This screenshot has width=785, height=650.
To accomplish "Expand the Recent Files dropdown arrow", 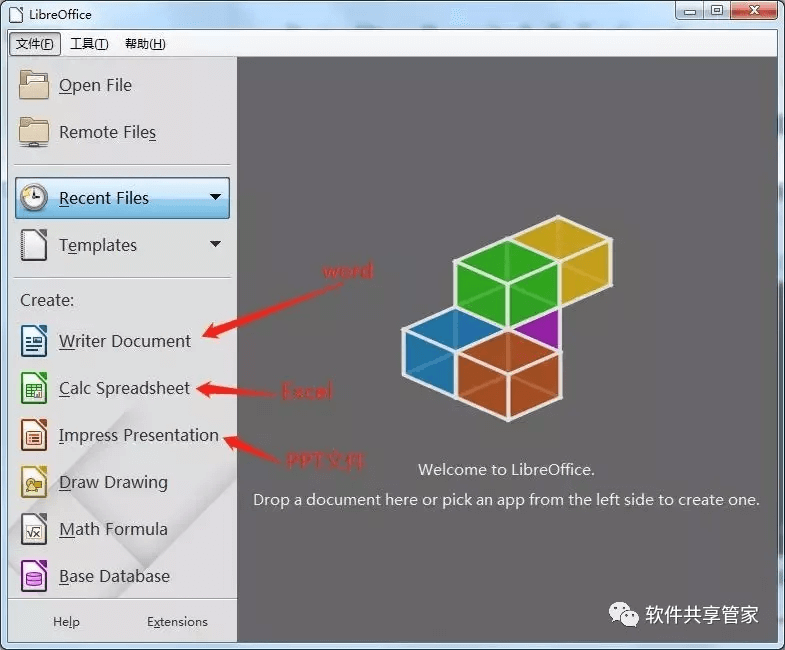I will [x=215, y=197].
